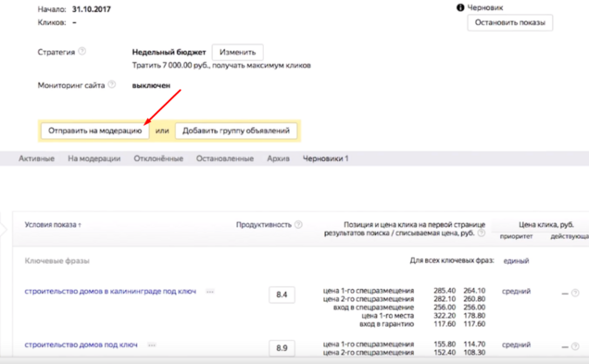Click the 8.4 productivity value box

[x=282, y=295]
